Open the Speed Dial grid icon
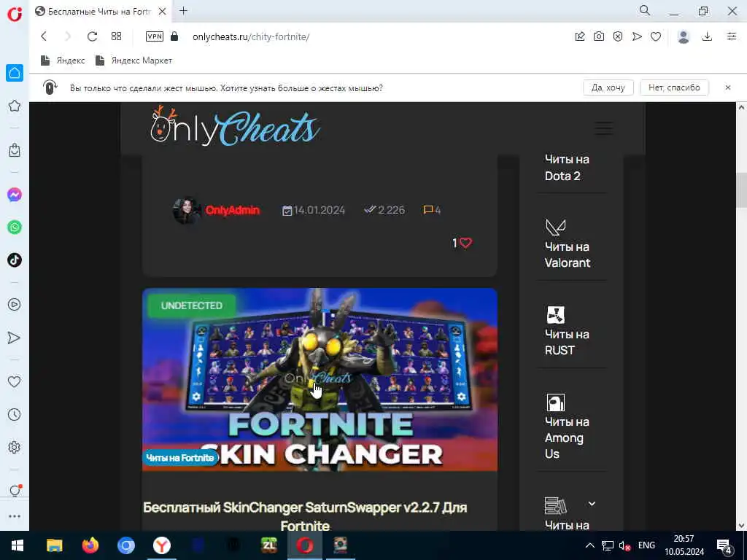Viewport: 747px width, 560px height. [116, 36]
